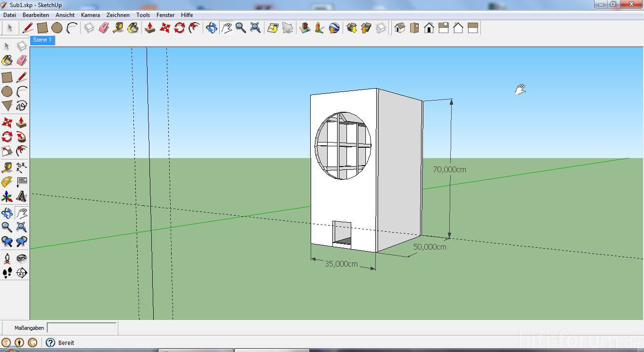Viewport: 644px width, 352px height.
Task: Switch to the Szene 1 tab
Action: point(42,40)
